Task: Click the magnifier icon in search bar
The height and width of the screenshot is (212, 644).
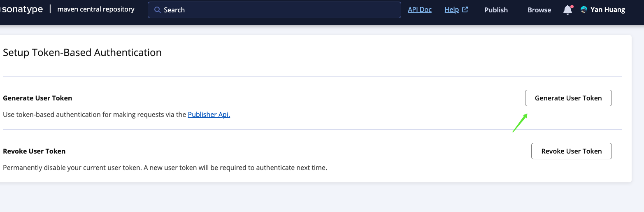Action: pyautogui.click(x=157, y=10)
